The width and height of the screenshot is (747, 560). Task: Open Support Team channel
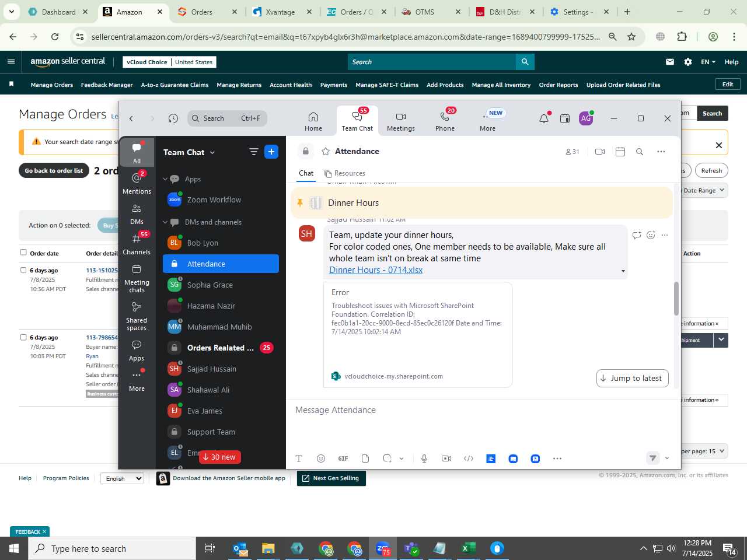coord(221,432)
